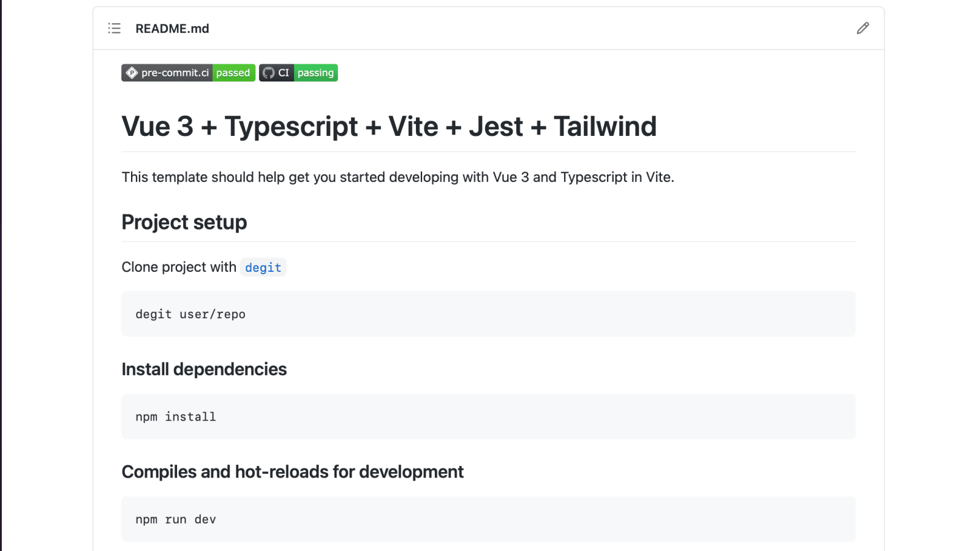The image size is (980, 551).
Task: Click the README.md file title
Action: click(172, 29)
